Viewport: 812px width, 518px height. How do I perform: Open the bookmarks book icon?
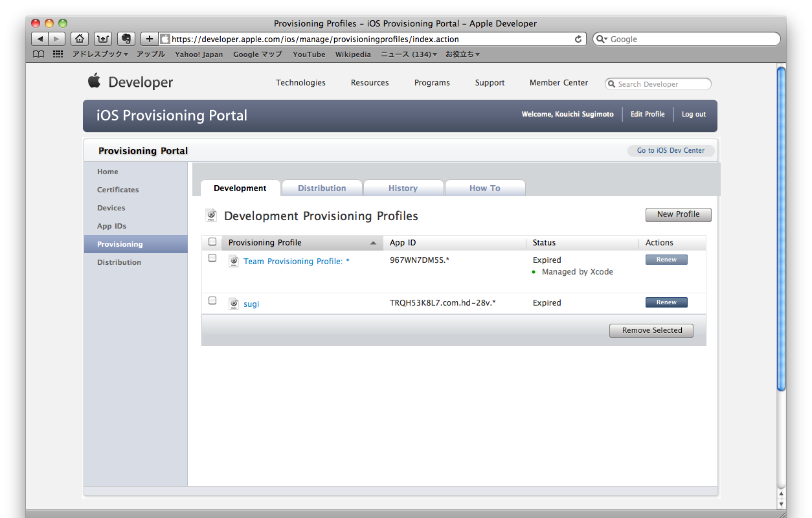(39, 54)
